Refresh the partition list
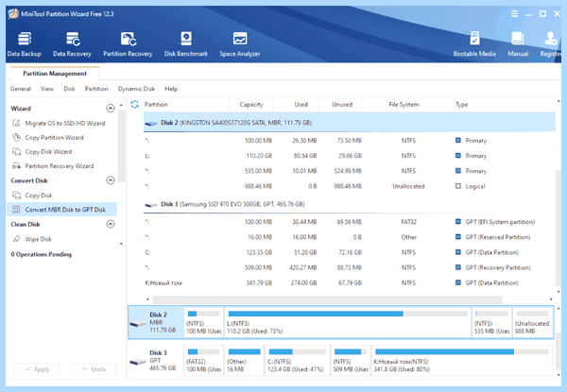Image resolution: width=567 pixels, height=392 pixels. (x=134, y=105)
